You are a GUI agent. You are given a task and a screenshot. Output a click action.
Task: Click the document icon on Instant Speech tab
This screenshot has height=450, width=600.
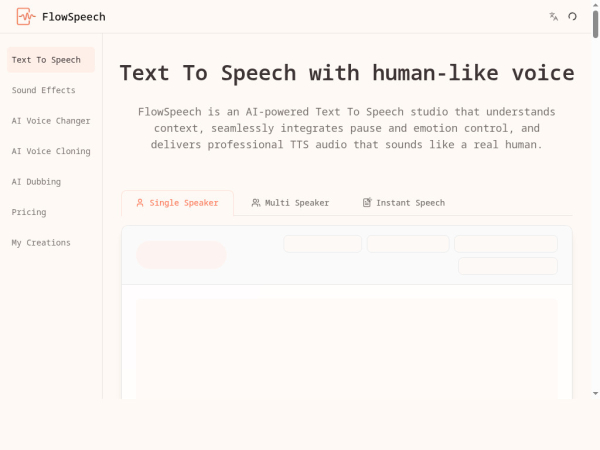tap(367, 202)
